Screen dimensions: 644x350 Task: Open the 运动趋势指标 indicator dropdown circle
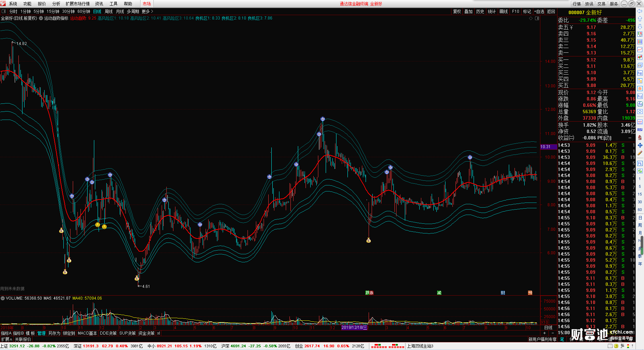(x=41, y=18)
